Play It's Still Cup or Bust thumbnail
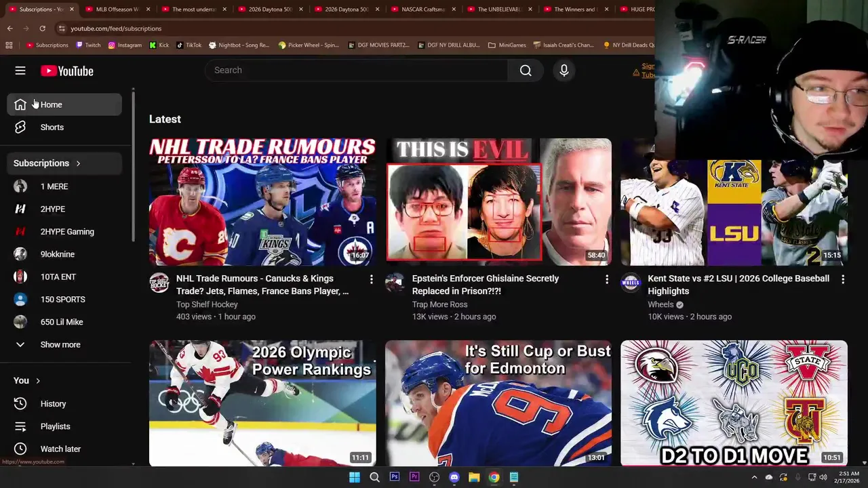 (498, 403)
